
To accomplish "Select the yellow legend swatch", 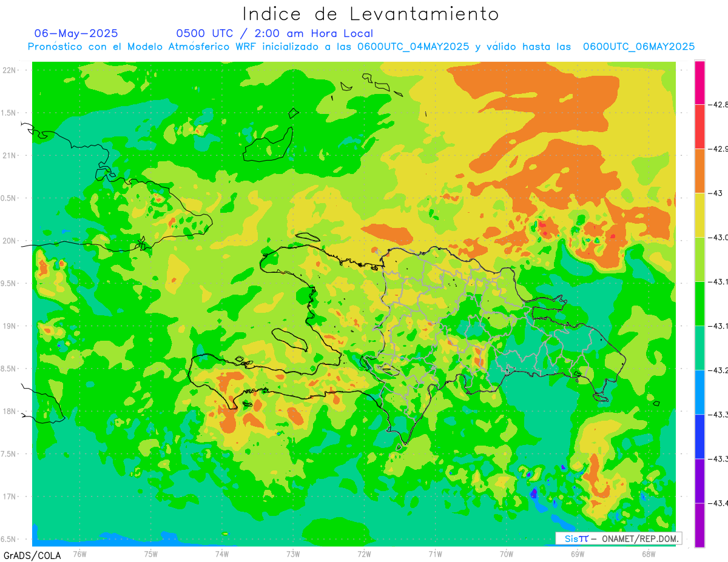I will [699, 215].
